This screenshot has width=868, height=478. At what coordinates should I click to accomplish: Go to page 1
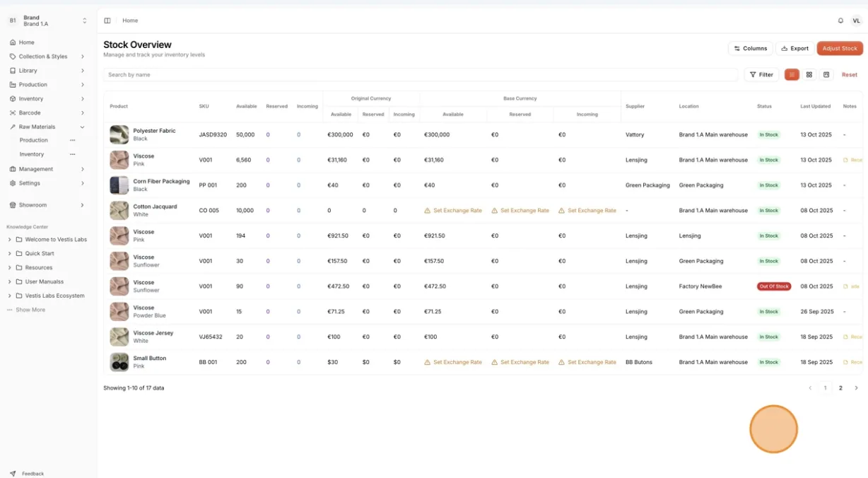(x=825, y=388)
